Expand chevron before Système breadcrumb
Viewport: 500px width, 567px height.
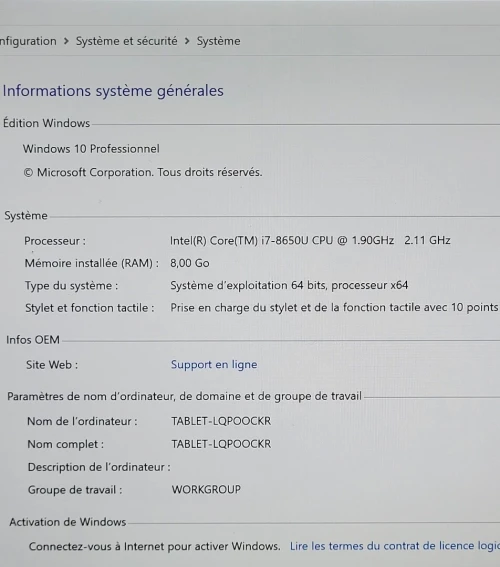[x=187, y=41]
